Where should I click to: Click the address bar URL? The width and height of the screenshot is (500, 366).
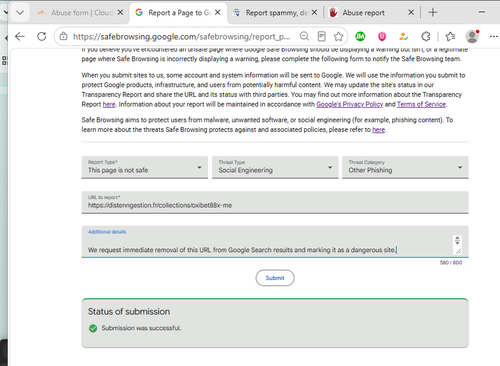pos(182,36)
